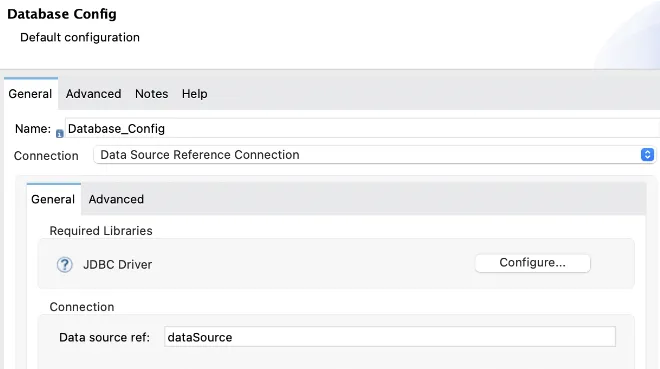Switch to the inner Advanced connection tab
The height and width of the screenshot is (369, 660).
pyautogui.click(x=116, y=199)
